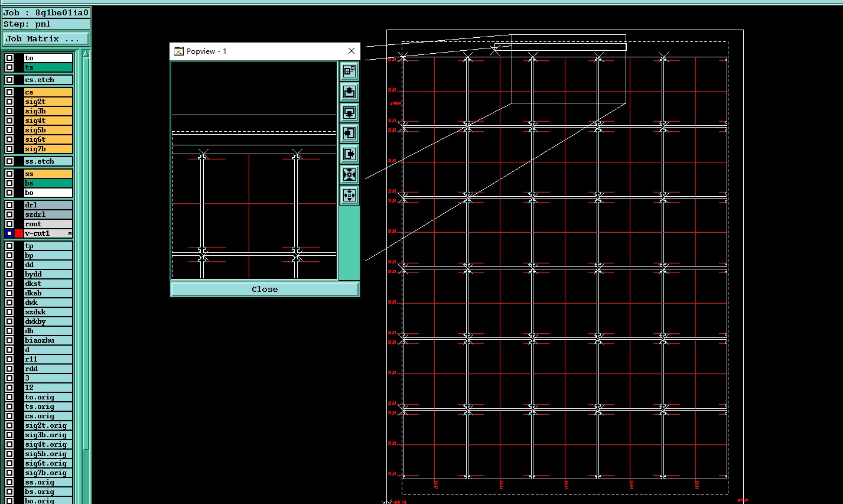Click the popview zoom out (outward arrows) icon
The width and height of the screenshot is (843, 504).
click(349, 195)
